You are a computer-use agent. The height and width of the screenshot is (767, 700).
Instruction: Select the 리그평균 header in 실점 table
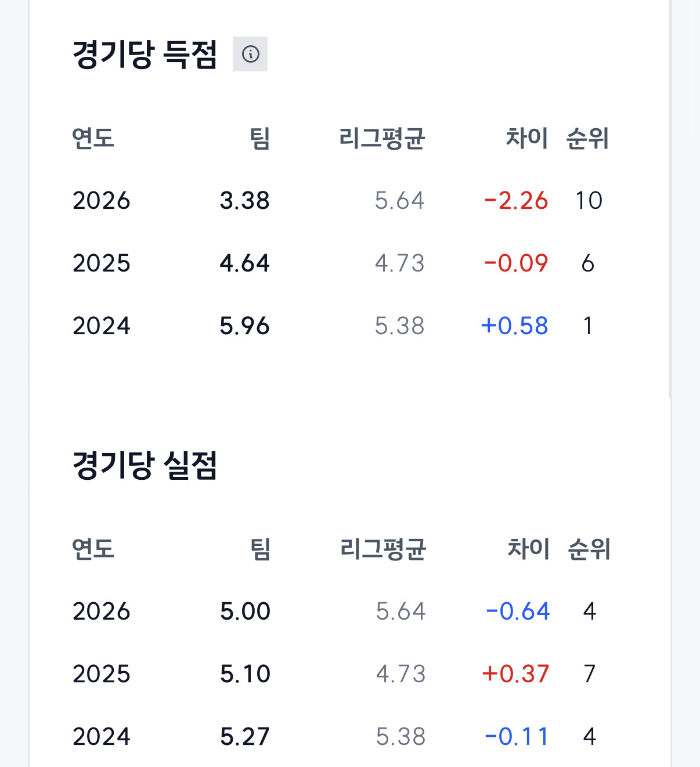pyautogui.click(x=383, y=549)
